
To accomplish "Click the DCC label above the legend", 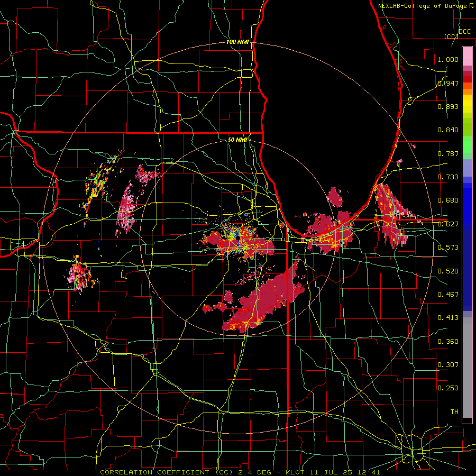I will [x=464, y=32].
